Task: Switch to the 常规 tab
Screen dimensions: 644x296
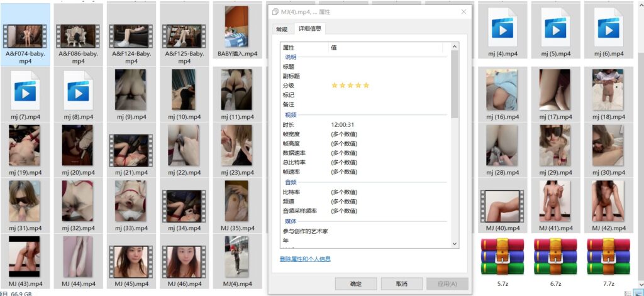Action: coord(282,30)
